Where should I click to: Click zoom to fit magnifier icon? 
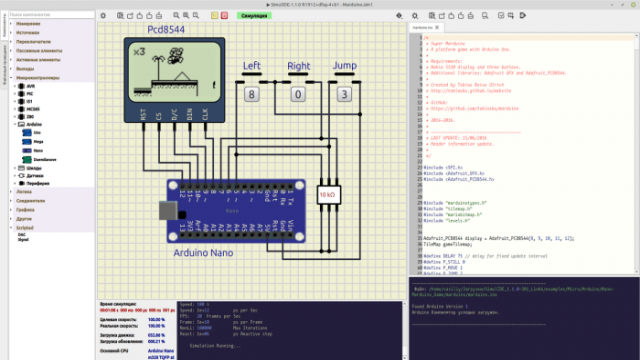196,16
